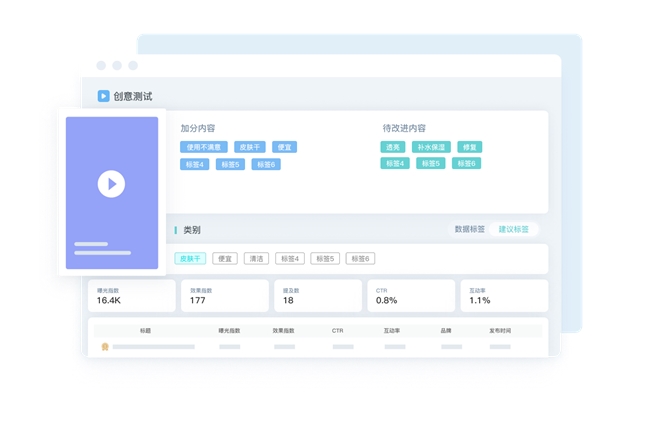650x433 pixels.
Task: Select the blue 使用不满意 tag under 加分内容
Action: [203, 147]
